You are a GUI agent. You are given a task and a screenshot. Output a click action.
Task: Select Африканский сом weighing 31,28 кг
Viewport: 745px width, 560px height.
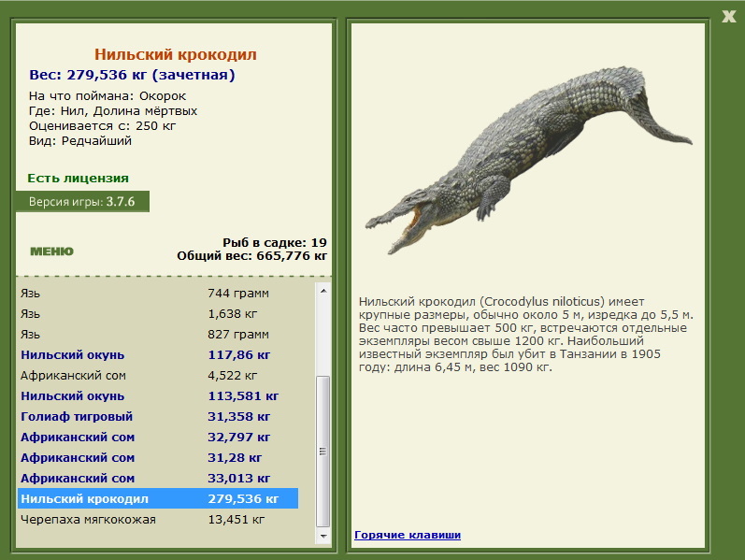point(158,457)
